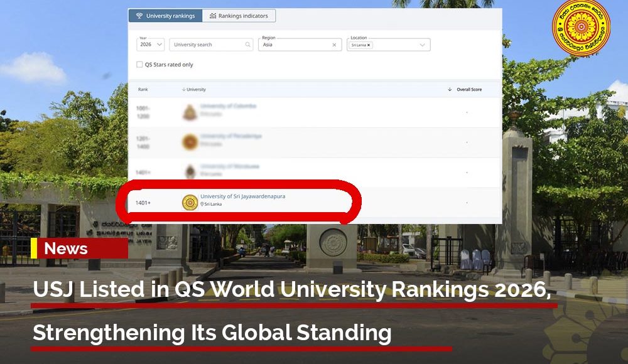The width and height of the screenshot is (628, 364).
Task: Click the USJ emblem in the top corner
Action: [x=580, y=28]
